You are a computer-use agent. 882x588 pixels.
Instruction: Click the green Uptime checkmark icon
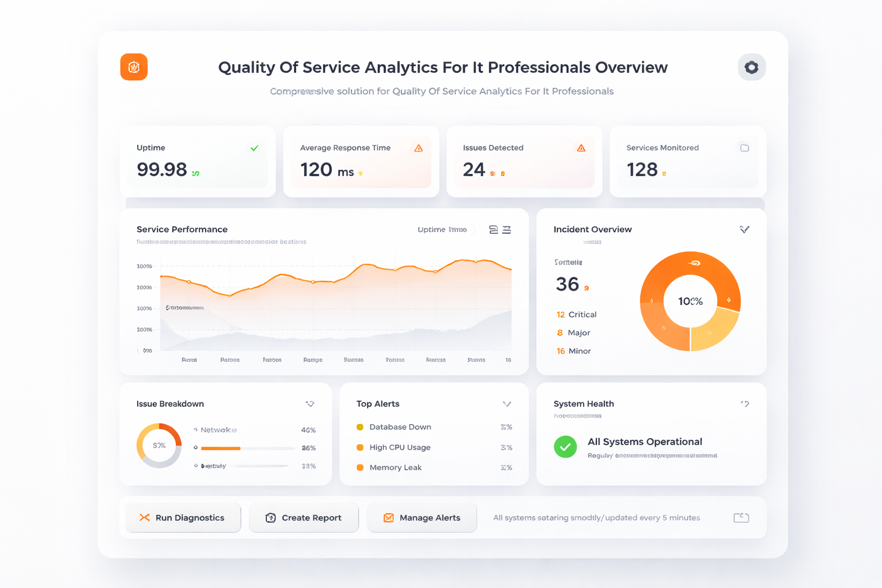pyautogui.click(x=254, y=148)
